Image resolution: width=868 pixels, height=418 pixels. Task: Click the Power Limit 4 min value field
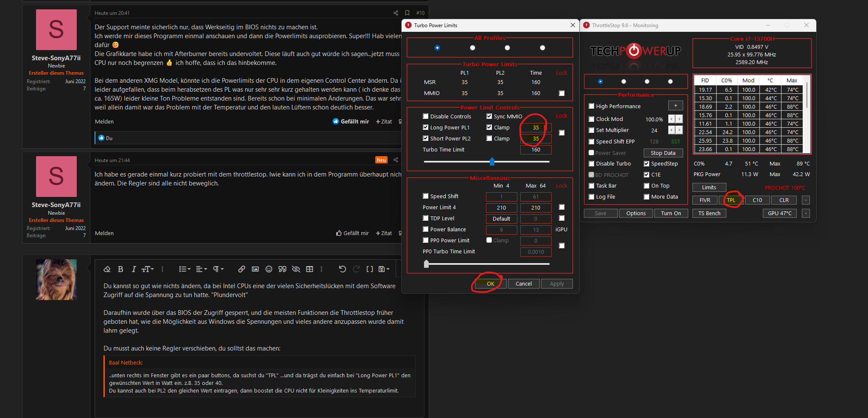tap(501, 208)
